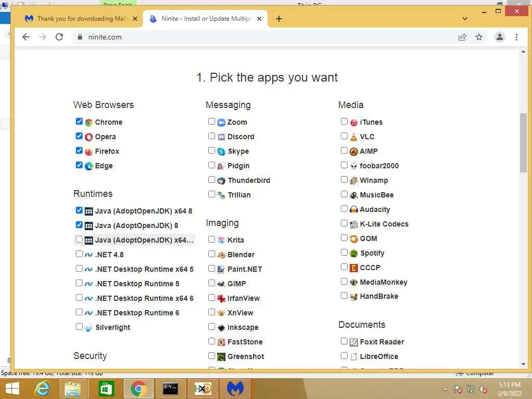Click the Zoom app icon
The height and width of the screenshot is (399, 532).
tap(221, 123)
